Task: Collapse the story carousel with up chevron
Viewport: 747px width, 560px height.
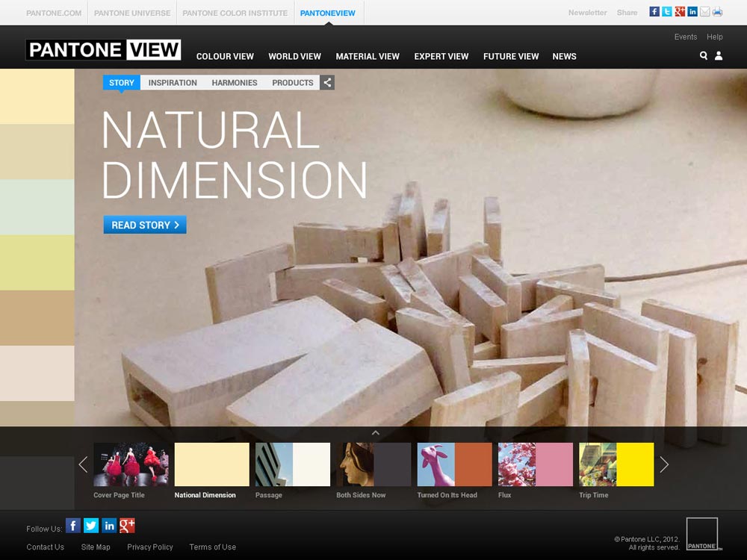Action: click(x=376, y=432)
